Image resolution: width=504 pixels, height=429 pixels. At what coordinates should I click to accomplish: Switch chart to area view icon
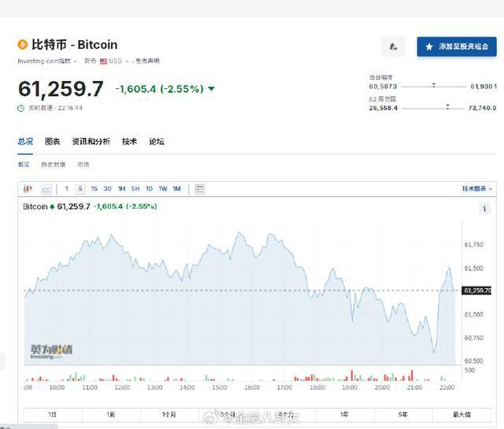(46, 189)
